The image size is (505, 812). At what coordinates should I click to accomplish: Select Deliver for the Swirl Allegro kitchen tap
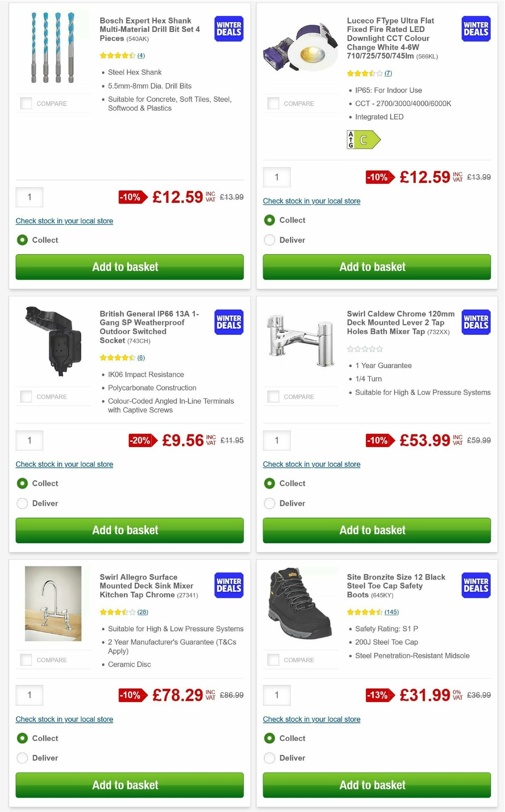point(22,758)
